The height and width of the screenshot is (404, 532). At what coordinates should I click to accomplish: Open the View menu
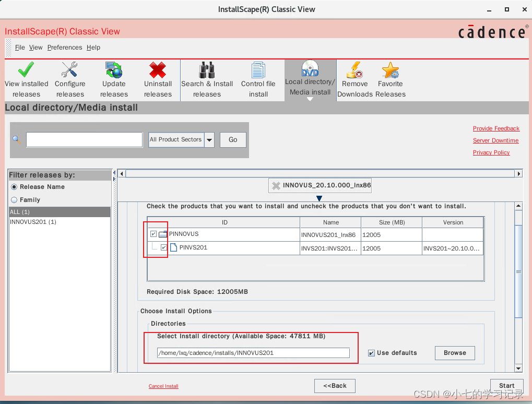coord(36,47)
